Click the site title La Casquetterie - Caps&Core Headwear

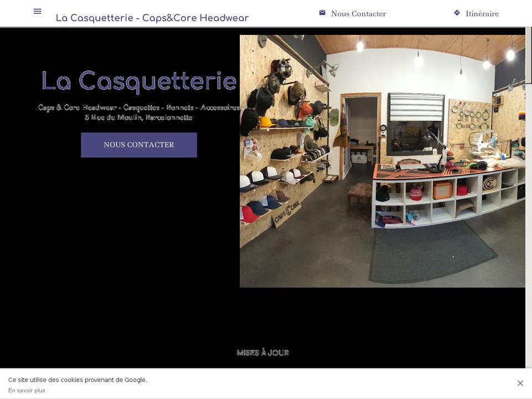click(x=152, y=18)
